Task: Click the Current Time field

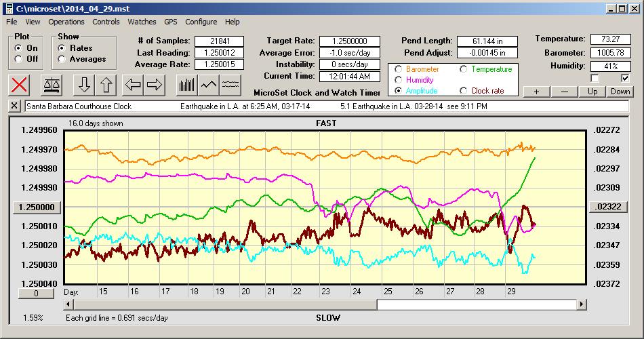Action: [350, 76]
